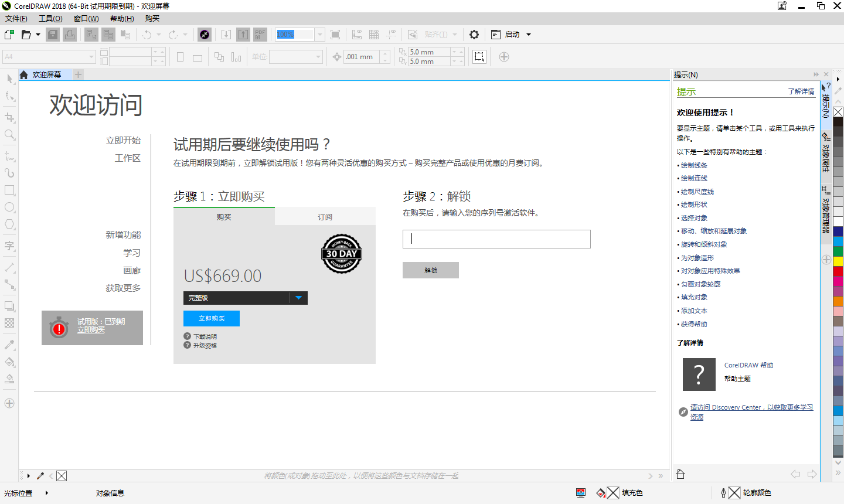Select the Transparency checkerboard tool
This screenshot has width=844, height=504.
click(x=9, y=322)
